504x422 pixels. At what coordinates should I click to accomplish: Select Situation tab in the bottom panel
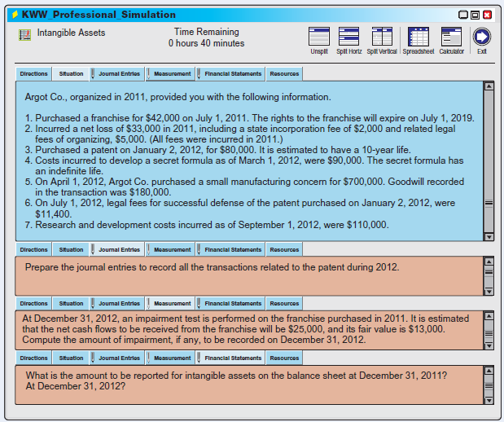pyautogui.click(x=72, y=358)
